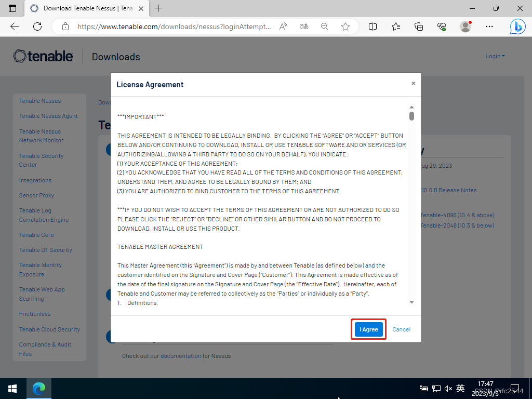The width and height of the screenshot is (532, 399).
Task: Click the address bar URL field
Action: [x=174, y=26]
